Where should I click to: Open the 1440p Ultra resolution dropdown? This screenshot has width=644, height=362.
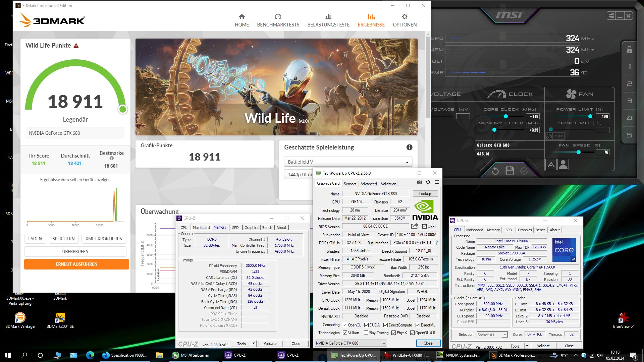[299, 175]
